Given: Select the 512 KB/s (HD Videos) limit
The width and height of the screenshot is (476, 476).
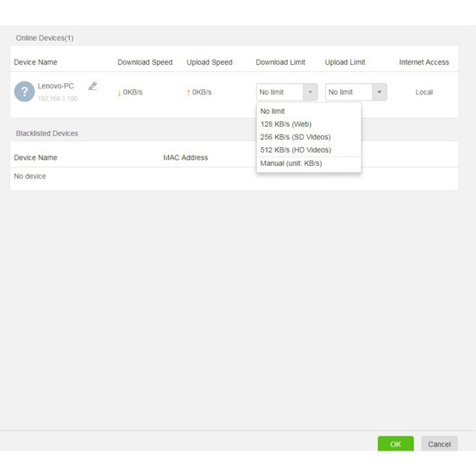Looking at the screenshot, I should [295, 150].
